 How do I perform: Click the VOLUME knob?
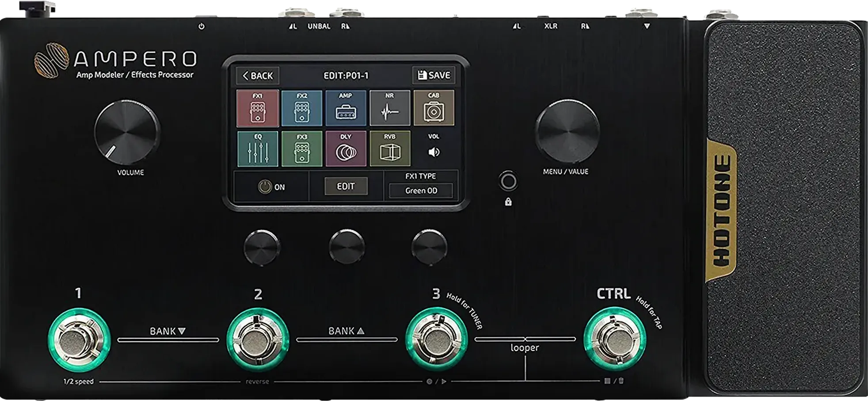coord(127,132)
